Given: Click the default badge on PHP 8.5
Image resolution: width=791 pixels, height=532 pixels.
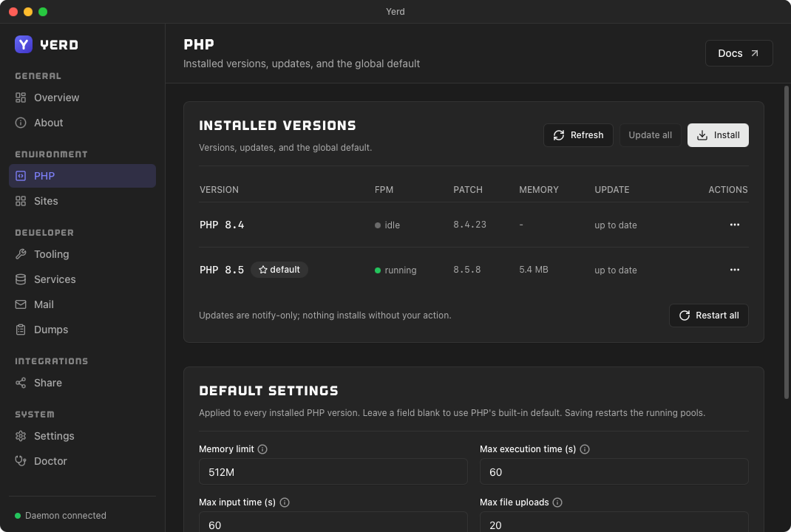Looking at the screenshot, I should tap(279, 270).
